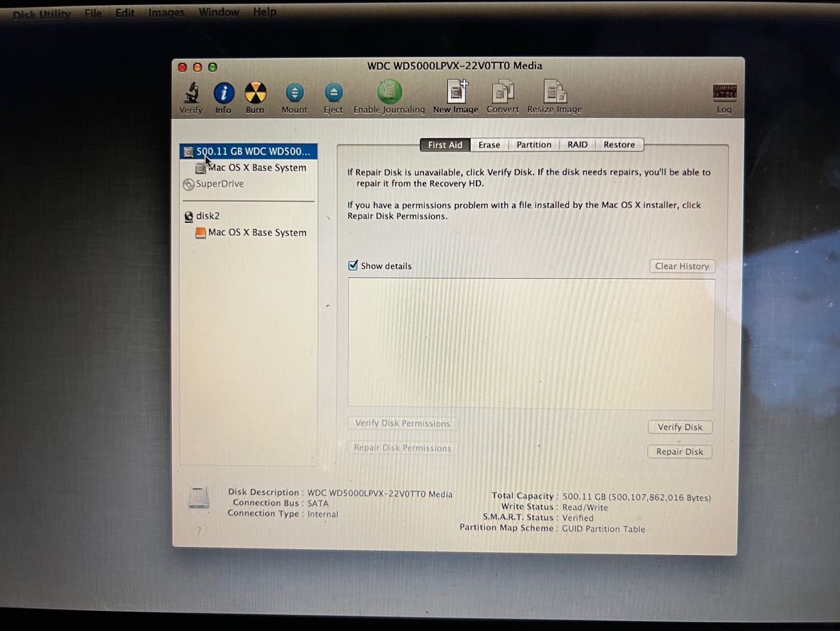840x631 pixels.
Task: Click the Repair Disk Permissions button
Action: (x=402, y=448)
